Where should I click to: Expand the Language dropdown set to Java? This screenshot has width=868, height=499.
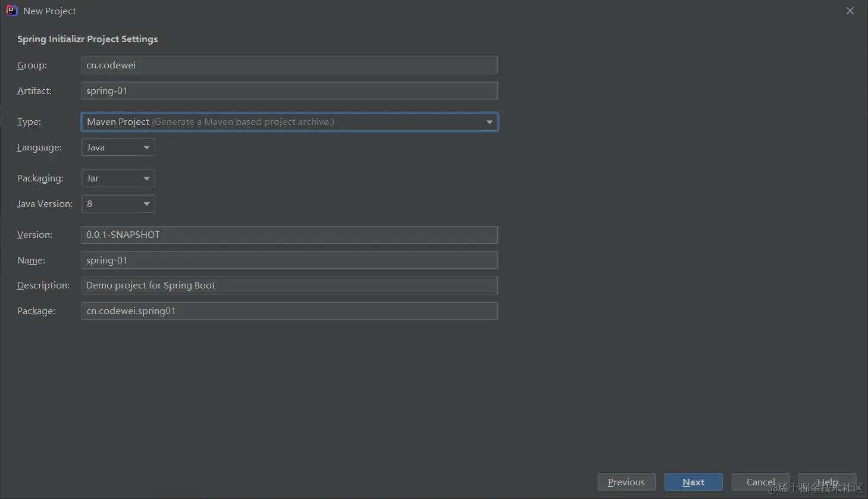coord(118,147)
